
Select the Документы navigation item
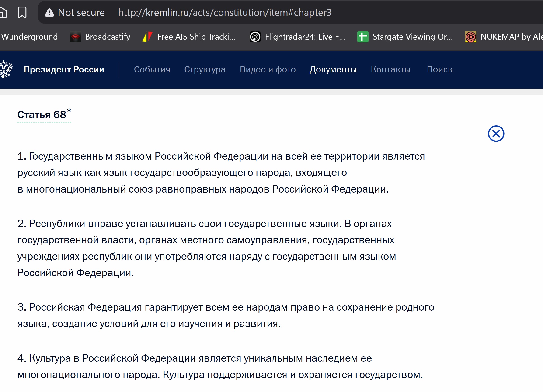click(333, 69)
